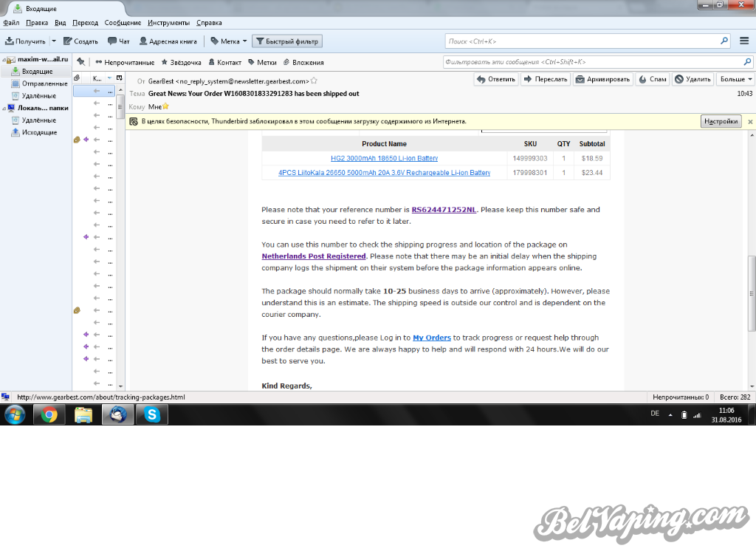Click the message body vertical scrollbar

[751, 293]
